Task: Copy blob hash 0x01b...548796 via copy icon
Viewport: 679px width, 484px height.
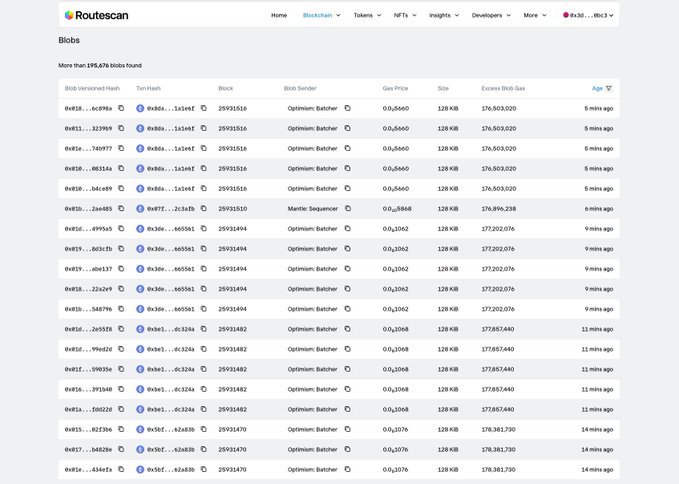Action: 121,309
